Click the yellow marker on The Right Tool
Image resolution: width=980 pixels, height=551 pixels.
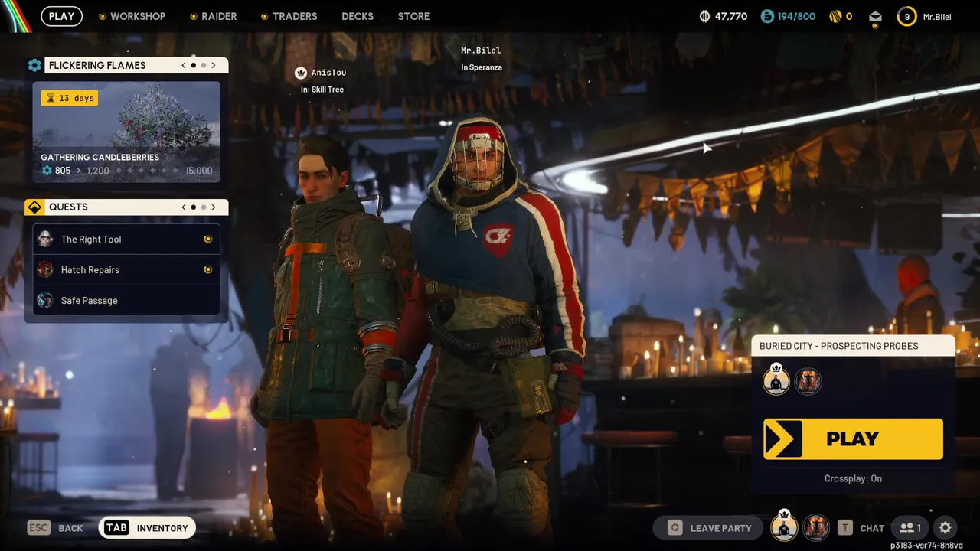tap(207, 239)
